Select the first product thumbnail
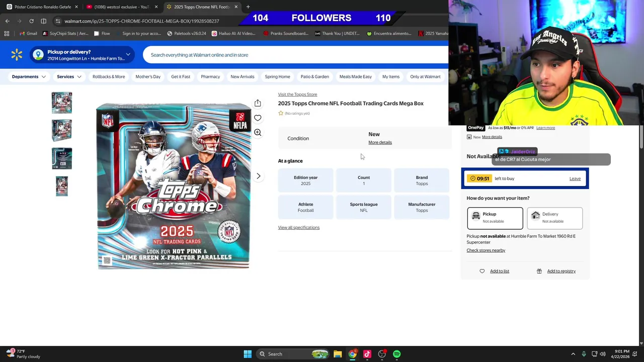 tap(62, 103)
